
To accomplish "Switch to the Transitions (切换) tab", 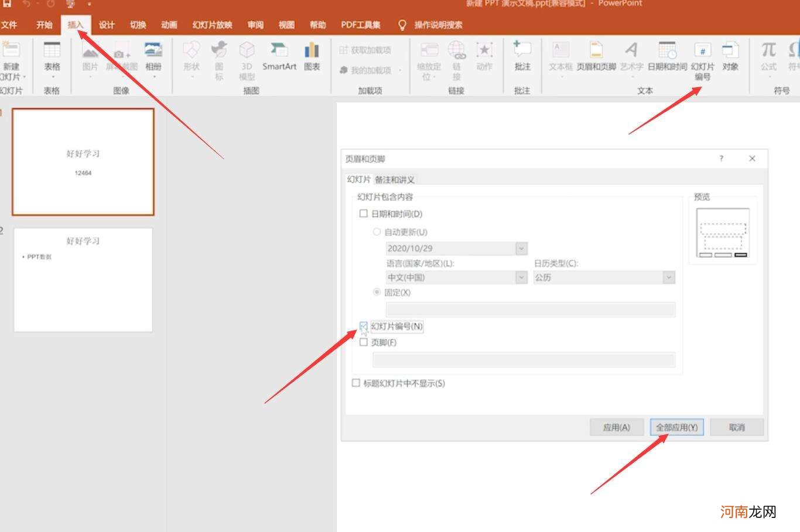I will tap(138, 25).
